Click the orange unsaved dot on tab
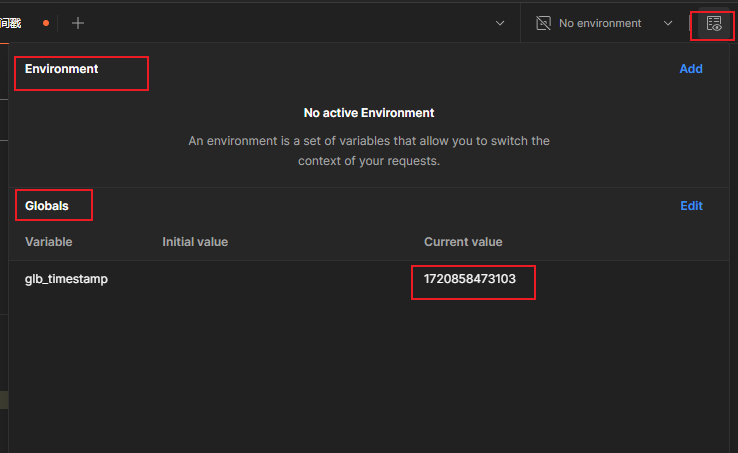This screenshot has height=453, width=738. point(46,23)
